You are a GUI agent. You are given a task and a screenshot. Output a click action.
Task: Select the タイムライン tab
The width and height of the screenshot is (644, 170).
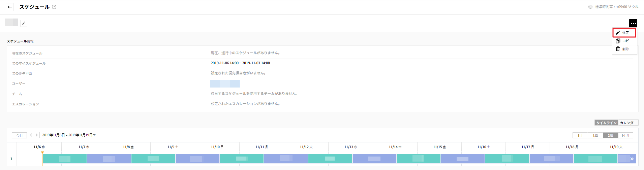pos(606,123)
